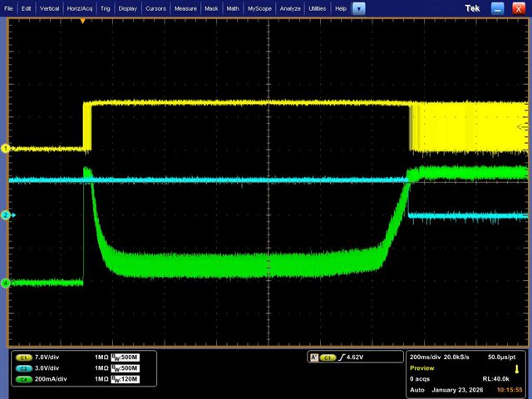Click the January 23, 2026 date readout

coord(457,390)
